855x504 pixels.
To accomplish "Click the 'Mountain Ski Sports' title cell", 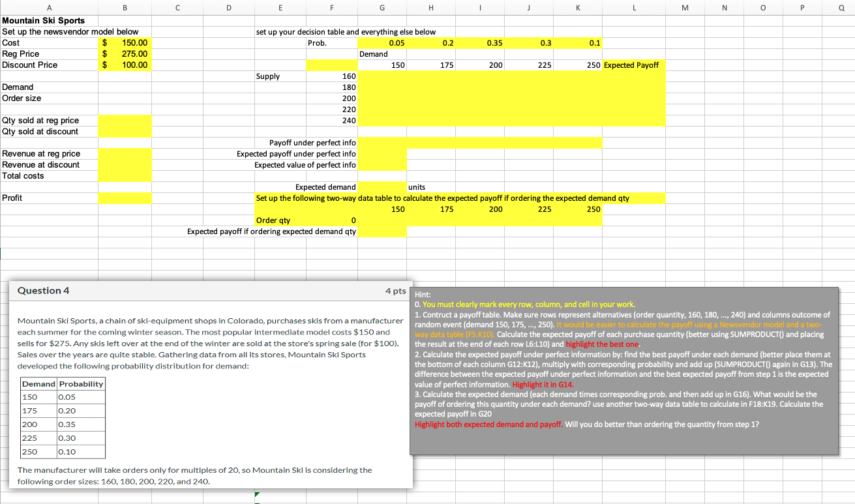I will point(49,21).
